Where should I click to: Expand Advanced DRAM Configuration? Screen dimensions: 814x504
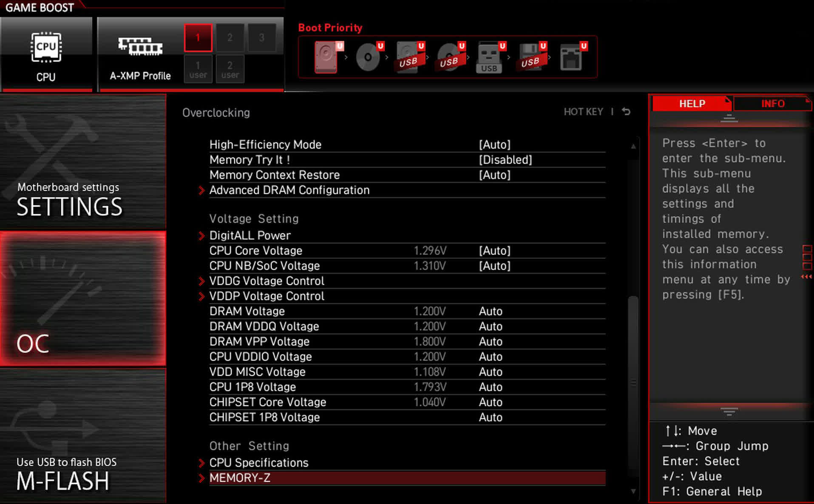tap(289, 190)
